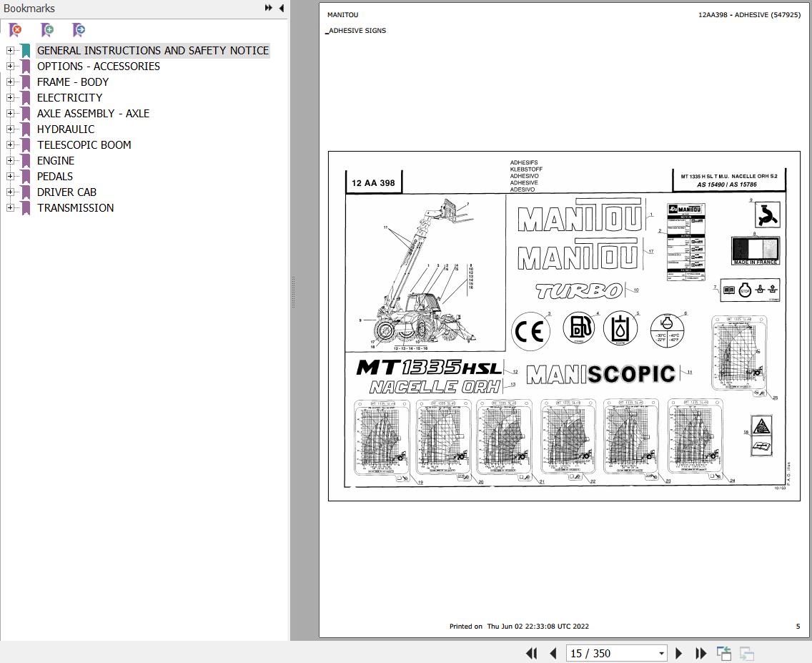Select the ELECTRICITY bookmark
Image resolution: width=812 pixels, height=663 pixels.
tap(69, 98)
